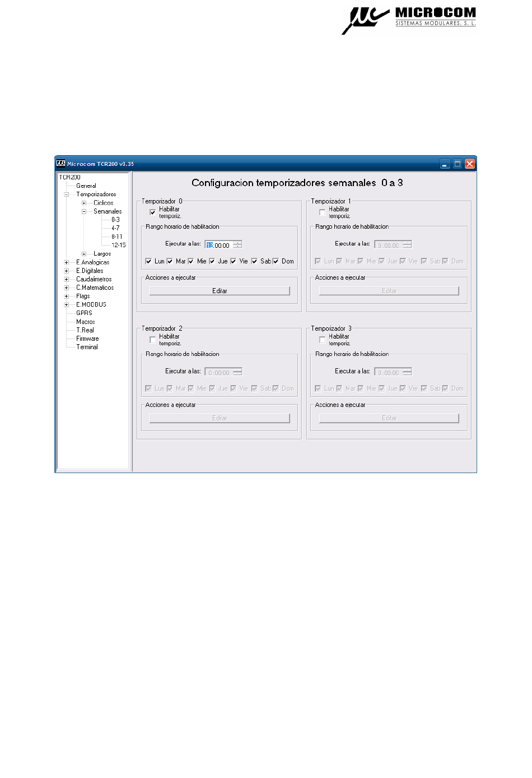Image resolution: width=532 pixels, height=778 pixels.
Task: Uncheck Mie for Temporizador 0
Action: pos(191,261)
